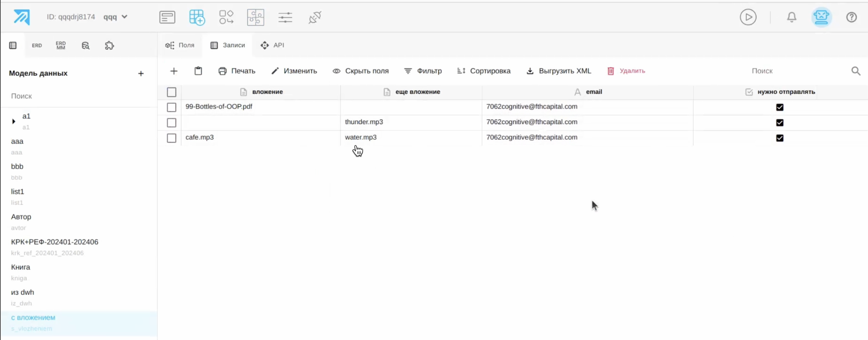Open the notifications bell
The width and height of the screenshot is (868, 340).
click(791, 17)
